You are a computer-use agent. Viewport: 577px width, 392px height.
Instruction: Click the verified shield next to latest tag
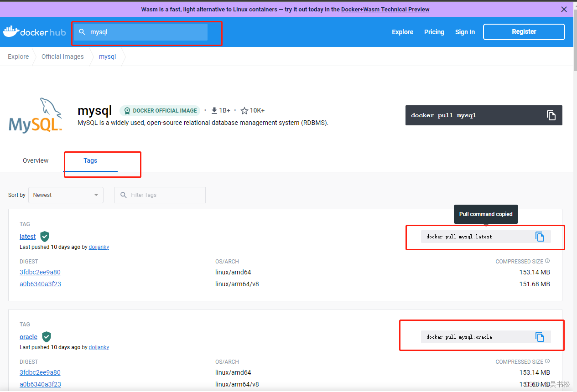tap(45, 237)
